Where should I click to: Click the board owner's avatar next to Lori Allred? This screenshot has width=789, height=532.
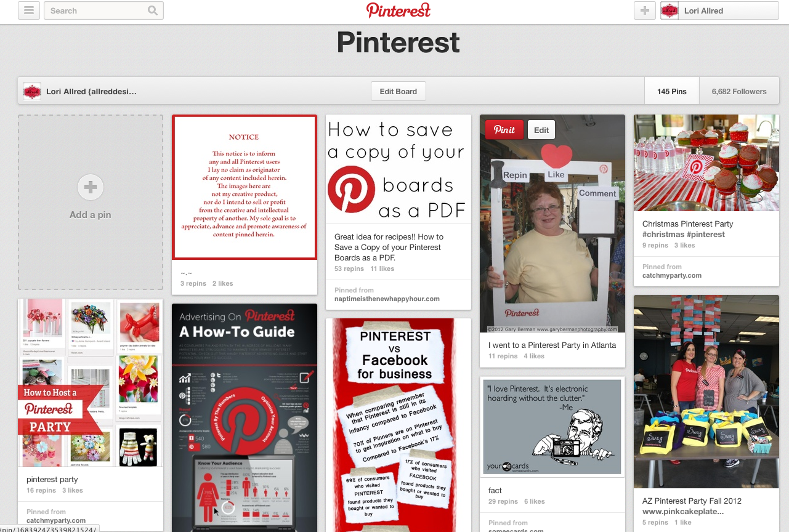(31, 91)
